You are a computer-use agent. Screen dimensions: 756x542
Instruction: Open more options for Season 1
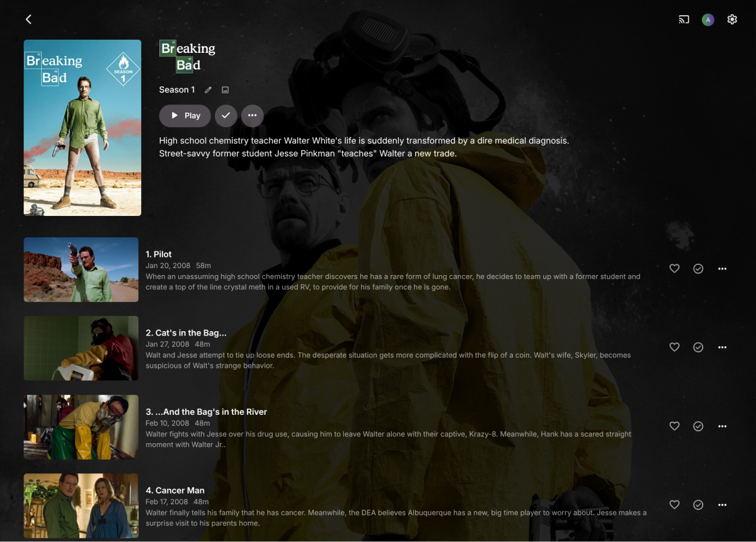(252, 115)
